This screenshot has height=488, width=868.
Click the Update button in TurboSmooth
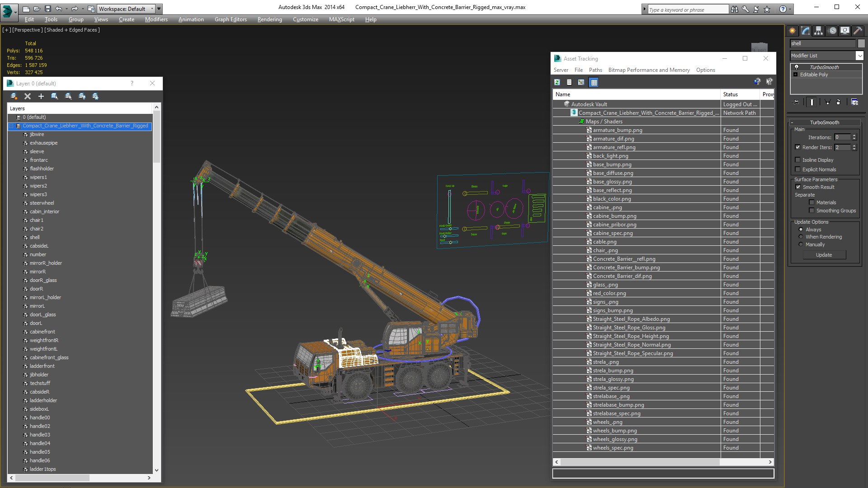pos(824,255)
